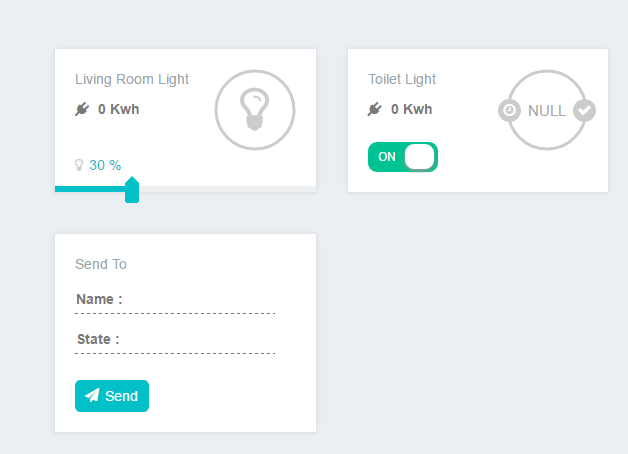
Task: Click the plug icon under Toilet Light
Action: coord(375,109)
